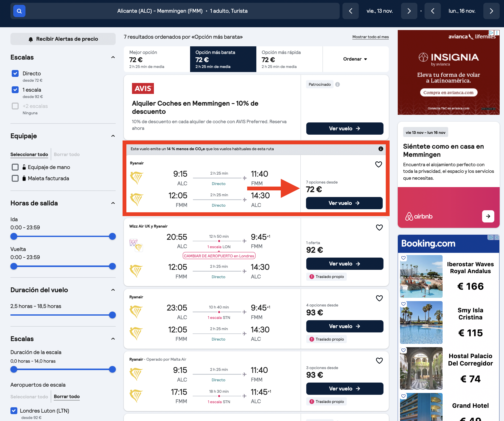This screenshot has width=504, height=421.
Task: Go to next return date after lun., 16 nov.
Action: [491, 11]
